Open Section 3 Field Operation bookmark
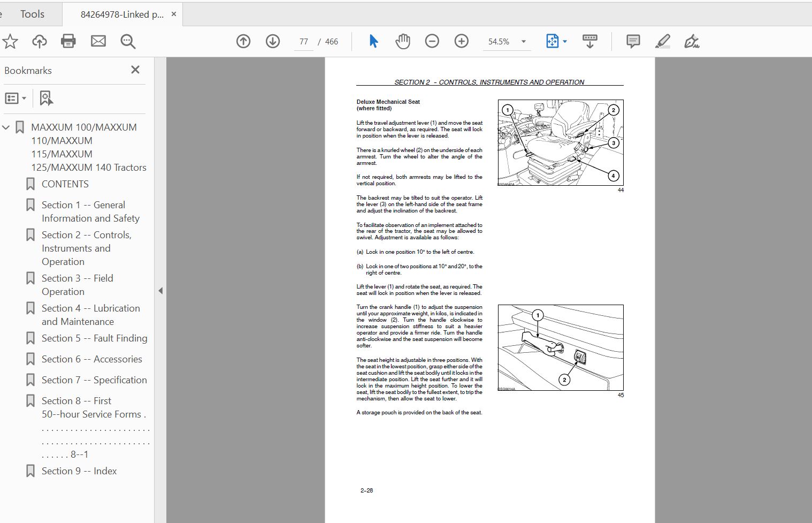 click(x=78, y=285)
